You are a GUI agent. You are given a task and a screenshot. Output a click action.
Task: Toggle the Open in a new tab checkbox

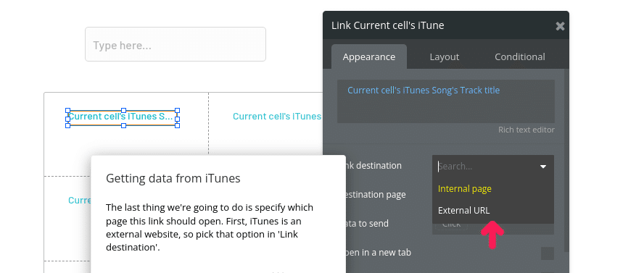click(547, 253)
